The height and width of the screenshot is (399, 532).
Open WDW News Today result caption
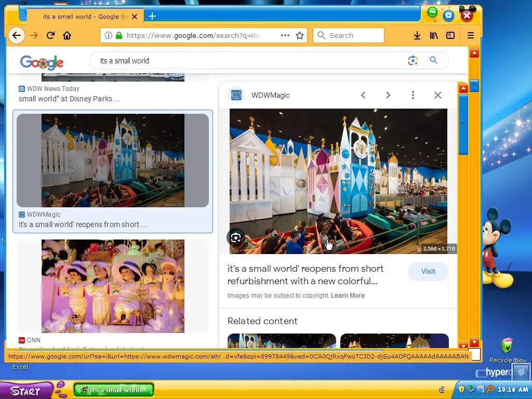point(70,99)
